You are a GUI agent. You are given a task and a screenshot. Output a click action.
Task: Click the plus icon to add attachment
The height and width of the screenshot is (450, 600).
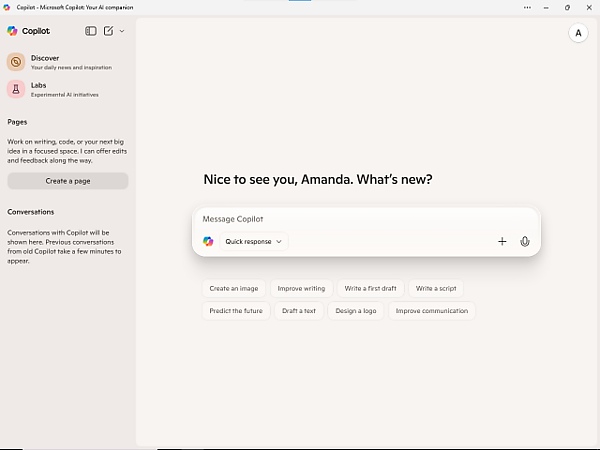click(x=502, y=241)
